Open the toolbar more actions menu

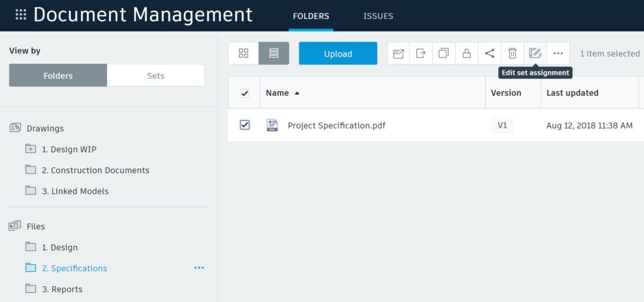[x=558, y=53]
